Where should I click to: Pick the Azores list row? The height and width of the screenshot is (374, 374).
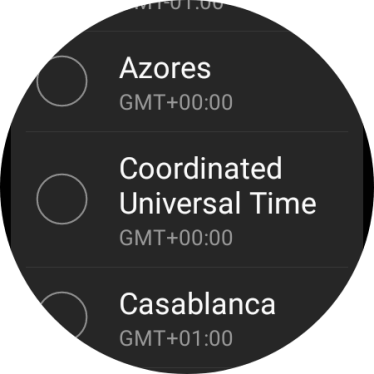[187, 82]
